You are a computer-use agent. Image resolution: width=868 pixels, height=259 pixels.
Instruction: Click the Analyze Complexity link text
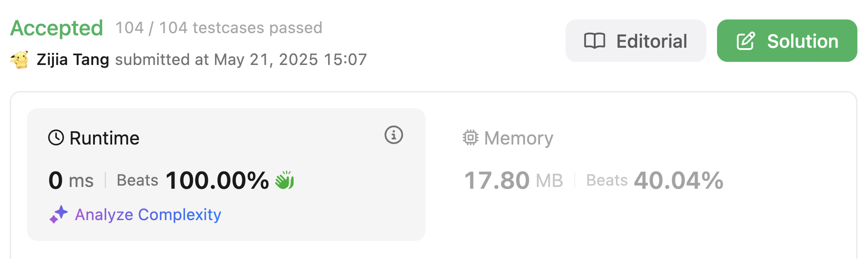[148, 215]
